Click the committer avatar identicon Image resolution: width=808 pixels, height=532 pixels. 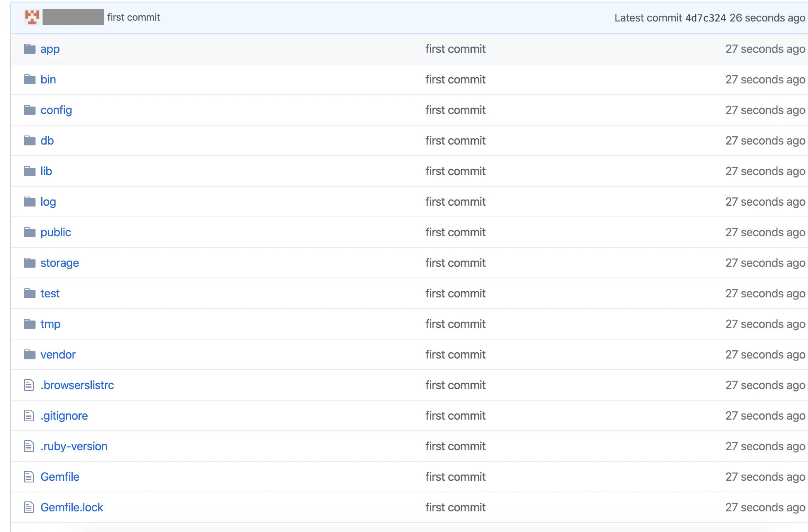coord(32,17)
